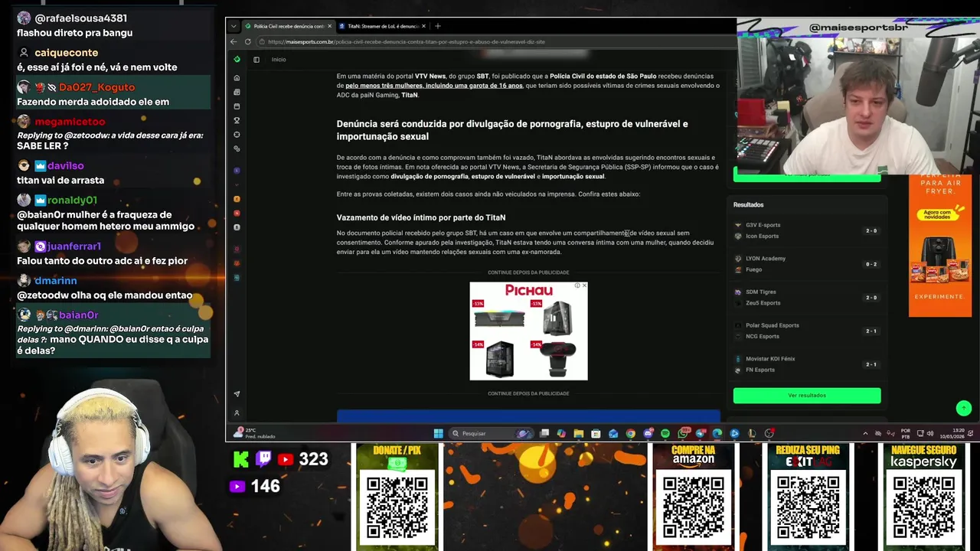
Task: Open the news icon in the site sidebar
Action: click(237, 92)
